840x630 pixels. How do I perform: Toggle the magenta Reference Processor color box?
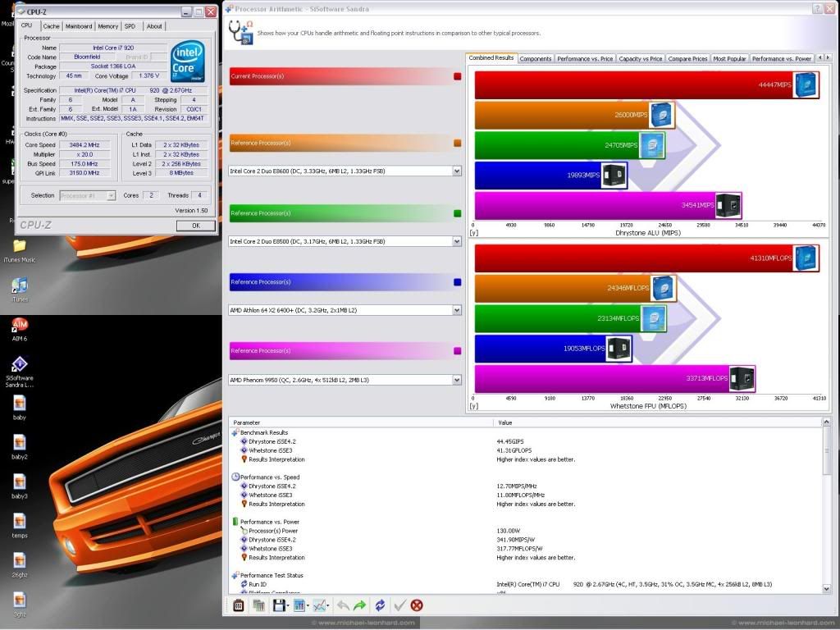[457, 351]
